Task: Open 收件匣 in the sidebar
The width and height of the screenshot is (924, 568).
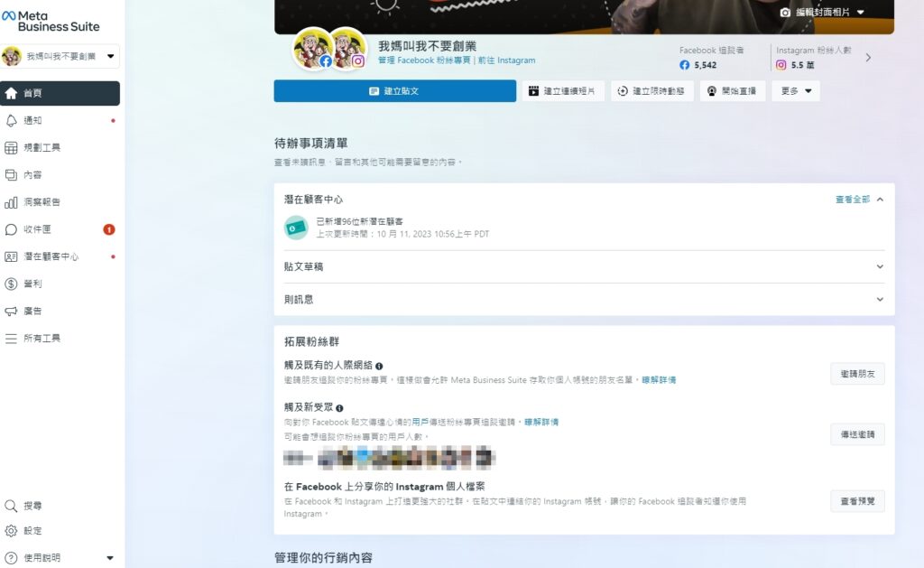Action: click(x=60, y=229)
